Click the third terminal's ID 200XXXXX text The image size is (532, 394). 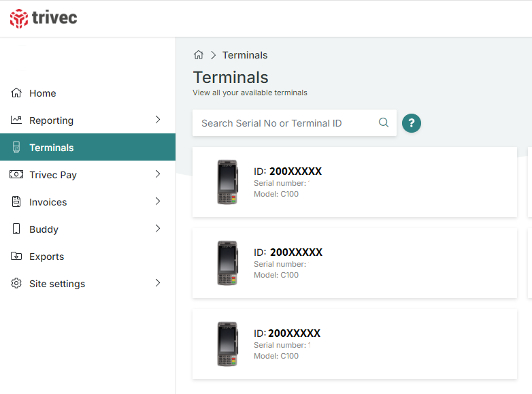coord(287,333)
